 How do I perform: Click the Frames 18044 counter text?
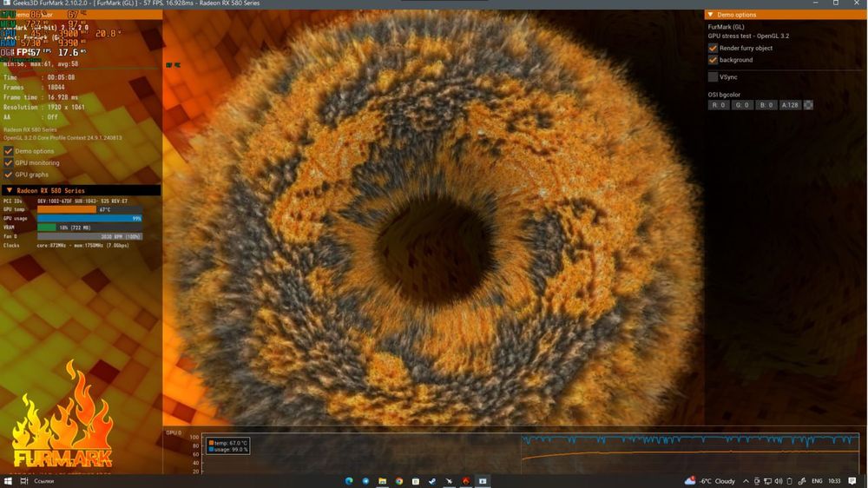[x=35, y=88]
